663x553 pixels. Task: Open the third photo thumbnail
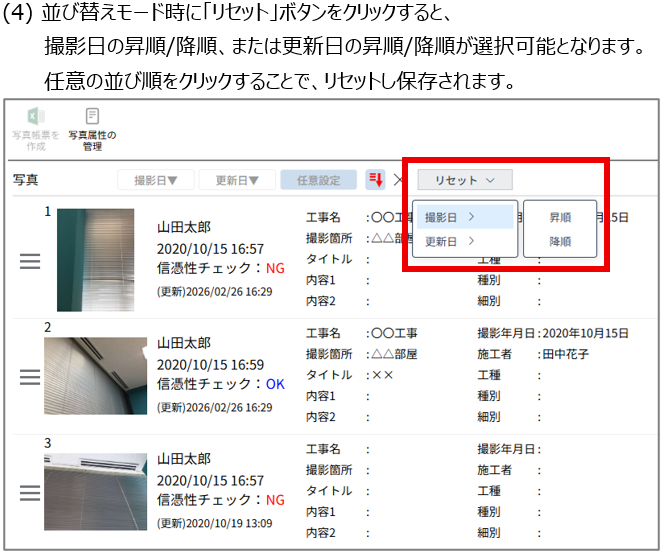tap(95, 491)
